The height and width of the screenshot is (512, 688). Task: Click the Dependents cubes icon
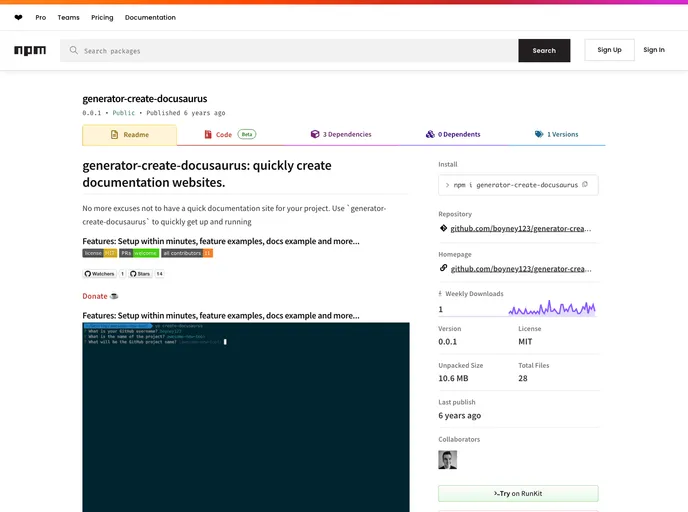pyautogui.click(x=430, y=134)
